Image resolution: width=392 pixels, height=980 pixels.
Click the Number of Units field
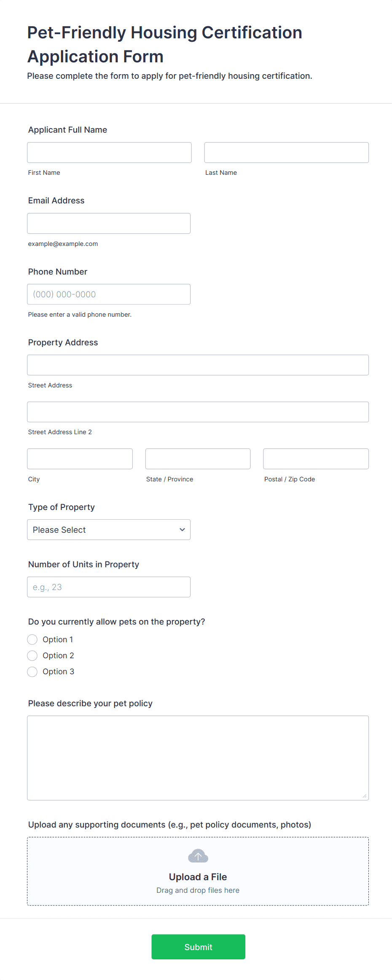pyautogui.click(x=109, y=587)
